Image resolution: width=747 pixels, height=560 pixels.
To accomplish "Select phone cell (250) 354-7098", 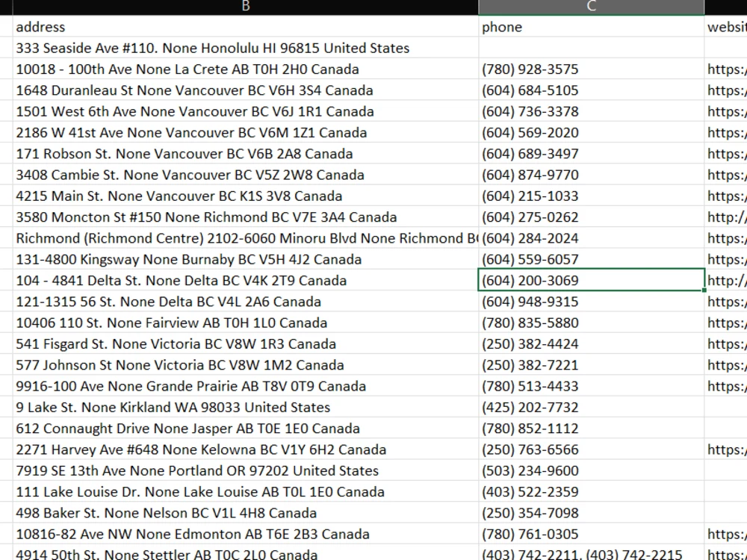I will click(x=591, y=512).
